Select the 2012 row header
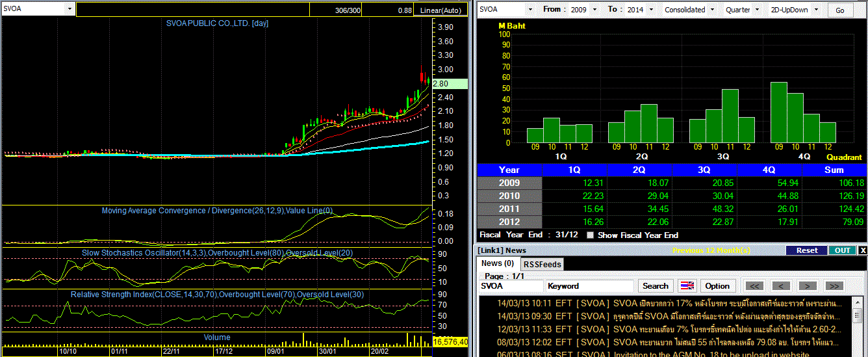The image size is (868, 357). click(x=509, y=222)
